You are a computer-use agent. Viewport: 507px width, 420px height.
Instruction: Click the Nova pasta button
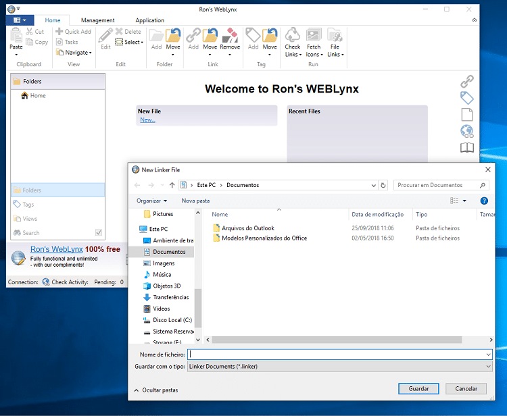pos(195,201)
